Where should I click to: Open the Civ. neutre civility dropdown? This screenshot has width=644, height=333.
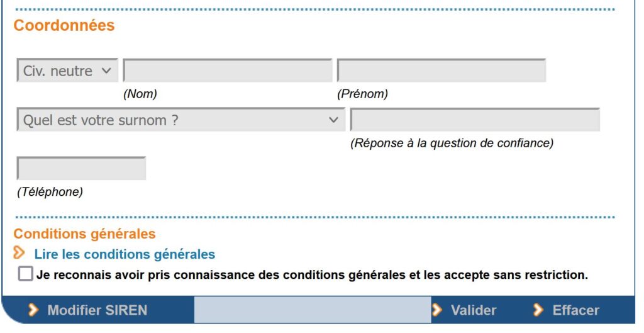click(x=67, y=71)
